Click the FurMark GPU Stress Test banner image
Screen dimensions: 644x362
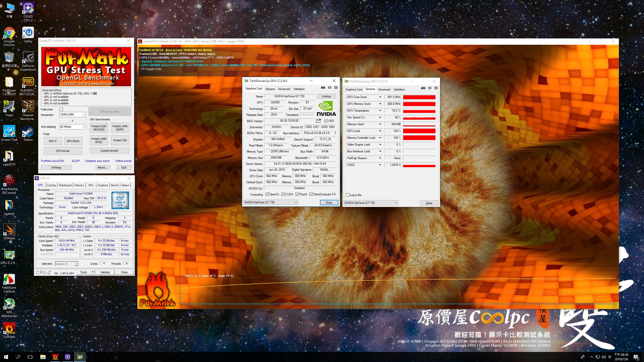coord(86,67)
